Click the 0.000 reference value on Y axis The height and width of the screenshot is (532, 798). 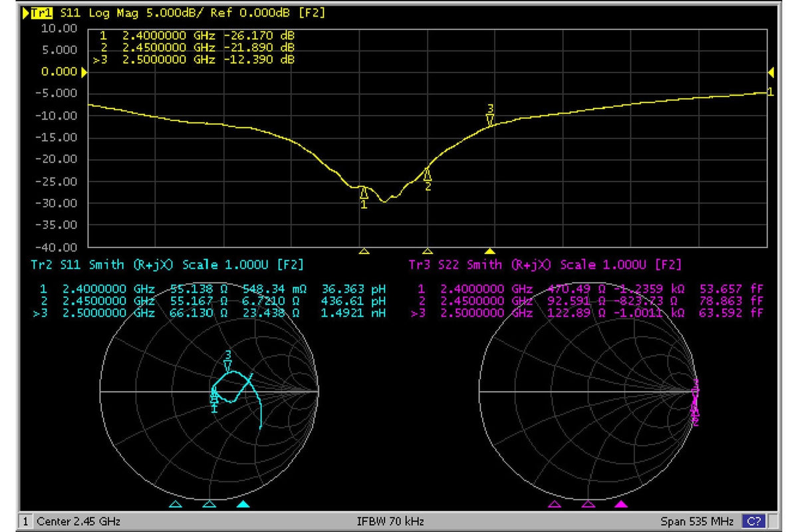[60, 72]
